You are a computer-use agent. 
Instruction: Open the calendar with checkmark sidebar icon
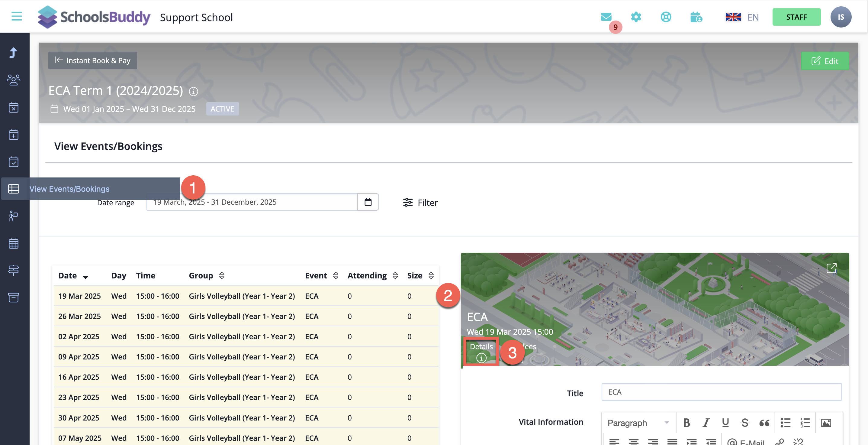(14, 162)
